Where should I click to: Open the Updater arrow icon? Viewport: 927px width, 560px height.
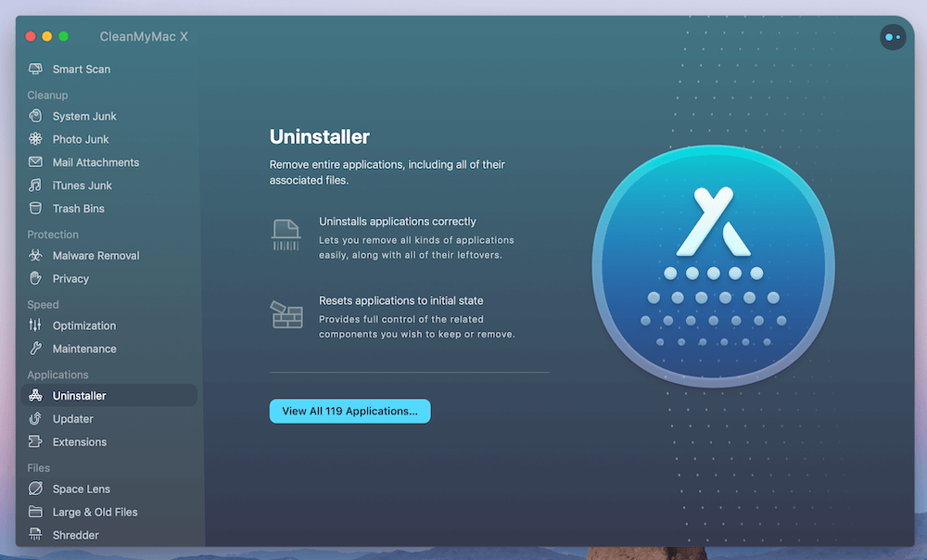35,419
